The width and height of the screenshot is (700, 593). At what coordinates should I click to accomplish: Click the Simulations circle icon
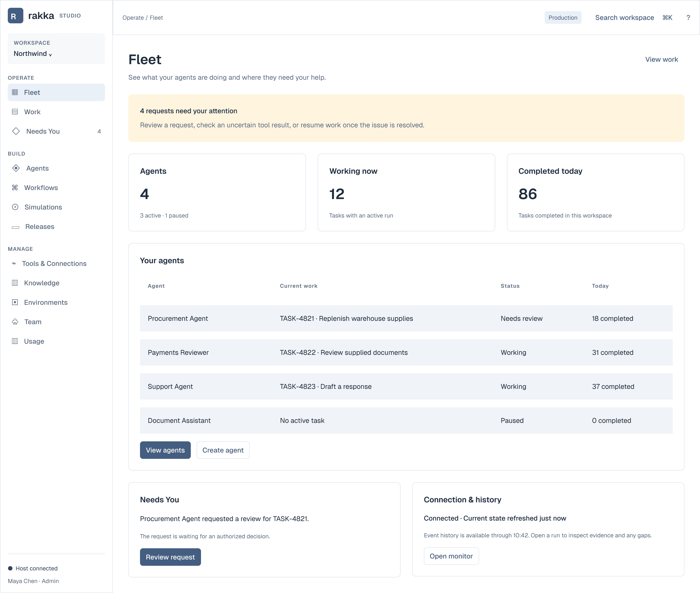coord(15,207)
